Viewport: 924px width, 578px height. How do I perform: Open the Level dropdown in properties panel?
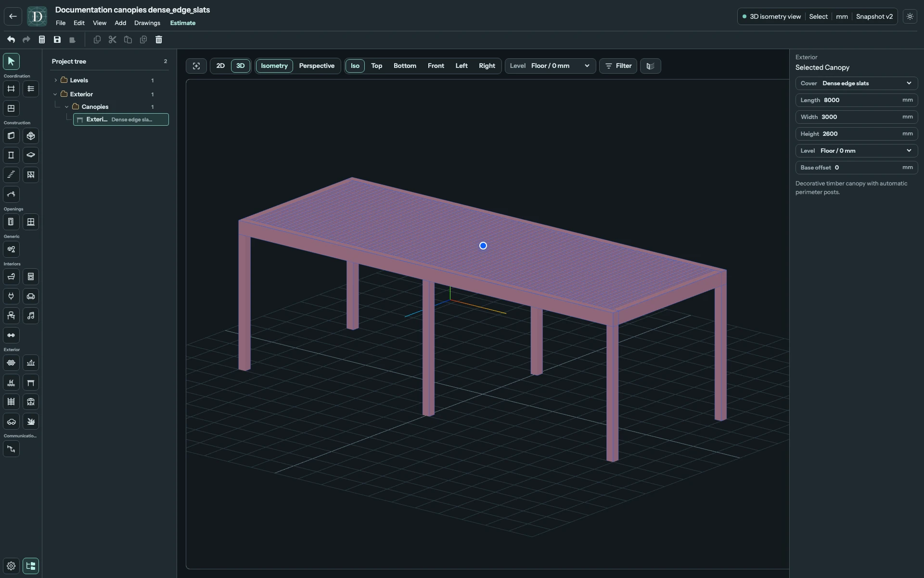point(857,151)
